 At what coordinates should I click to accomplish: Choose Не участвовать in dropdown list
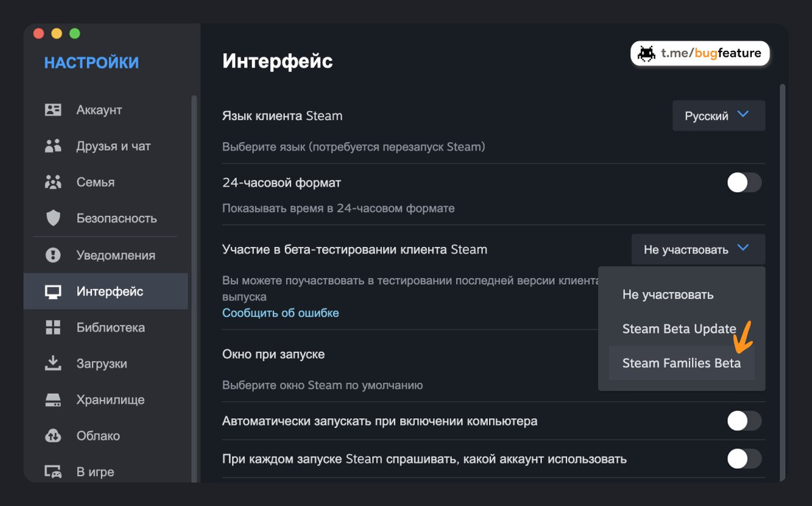pos(681,295)
